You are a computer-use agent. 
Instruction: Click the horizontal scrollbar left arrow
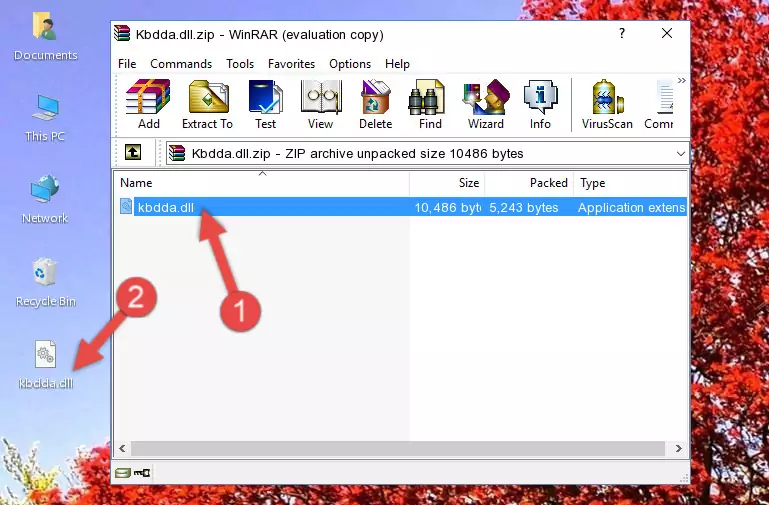click(x=123, y=448)
